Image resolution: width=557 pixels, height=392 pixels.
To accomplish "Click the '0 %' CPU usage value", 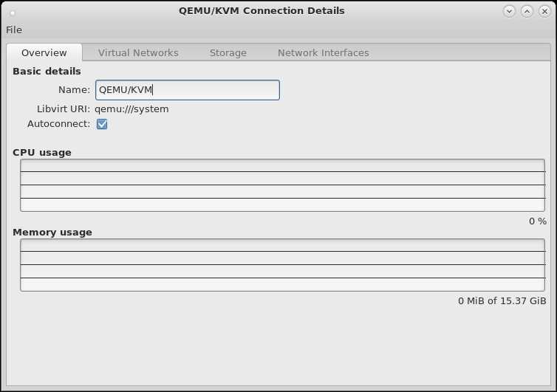I will click(x=538, y=221).
